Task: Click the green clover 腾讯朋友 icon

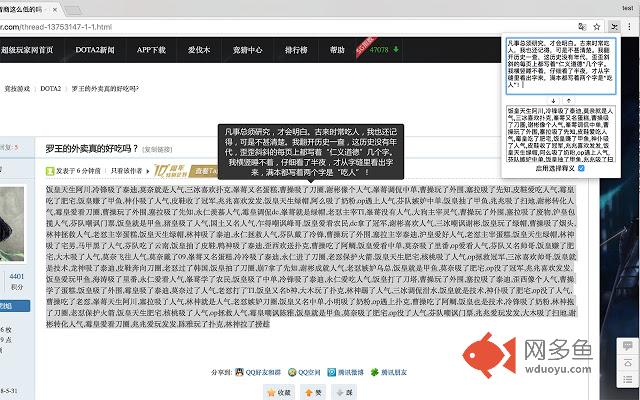Action: pyautogui.click(x=374, y=372)
